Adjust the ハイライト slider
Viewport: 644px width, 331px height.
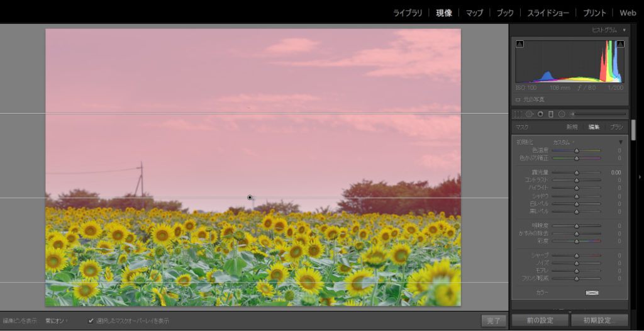point(577,188)
